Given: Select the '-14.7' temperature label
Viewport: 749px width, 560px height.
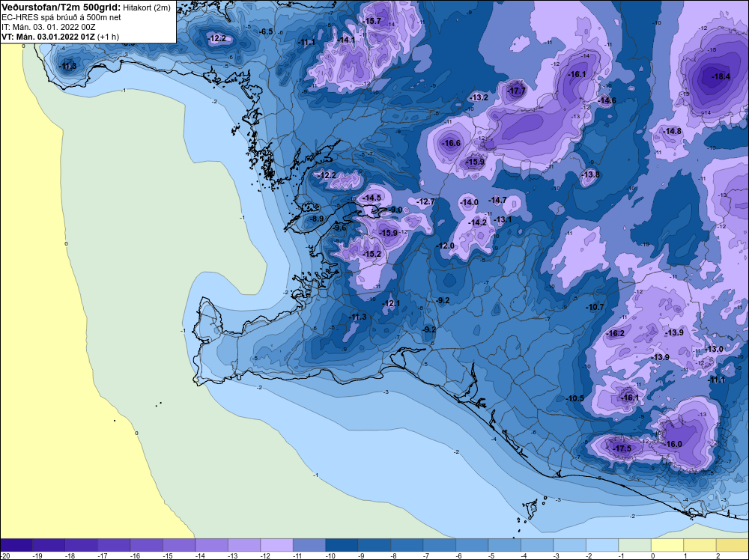Looking at the screenshot, I should point(497,200).
